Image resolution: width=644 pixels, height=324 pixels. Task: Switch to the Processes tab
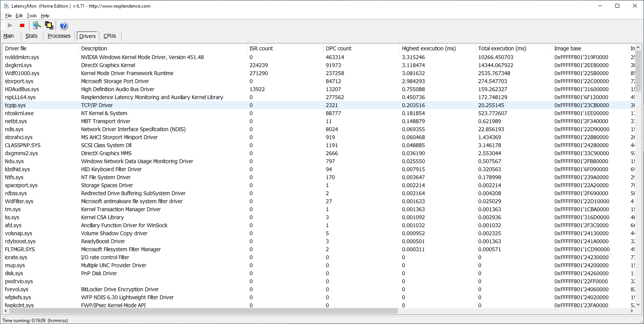tap(59, 36)
